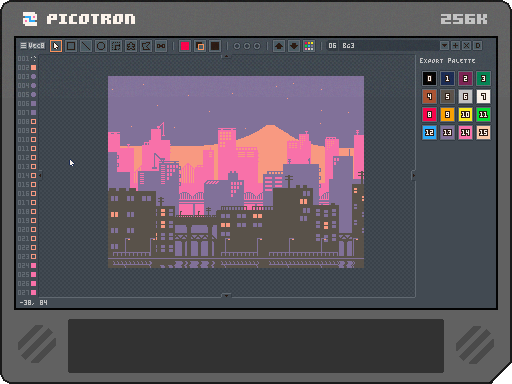This screenshot has width=512, height=384.
Task: Click the Bg3 layer name field
Action: point(389,46)
